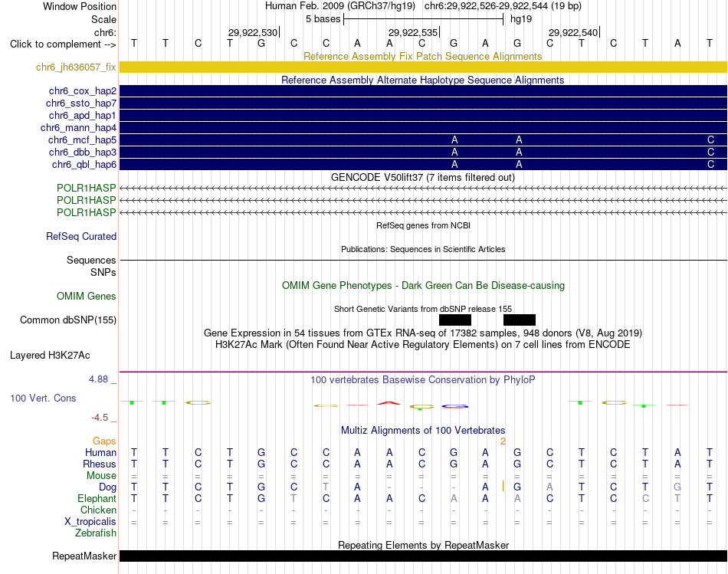Image resolution: width=728 pixels, height=574 pixels.
Task: Click the Sequences track label
Action: tap(91, 260)
